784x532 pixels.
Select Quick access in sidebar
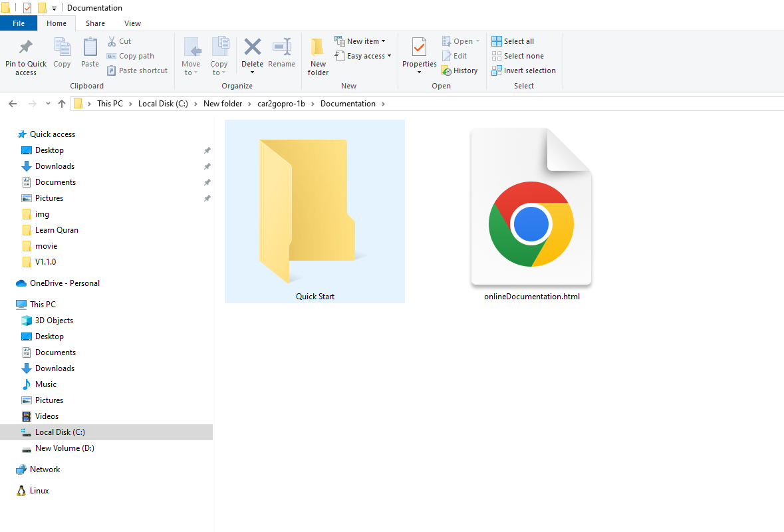47,134
